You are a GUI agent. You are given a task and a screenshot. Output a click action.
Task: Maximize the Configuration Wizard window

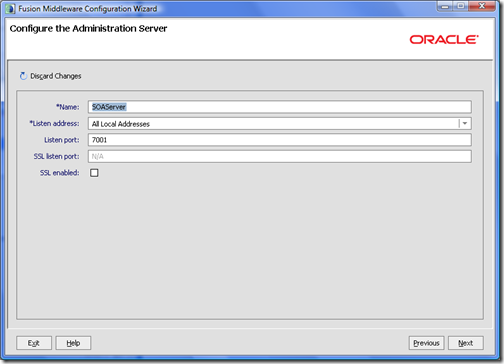pos(461,6)
